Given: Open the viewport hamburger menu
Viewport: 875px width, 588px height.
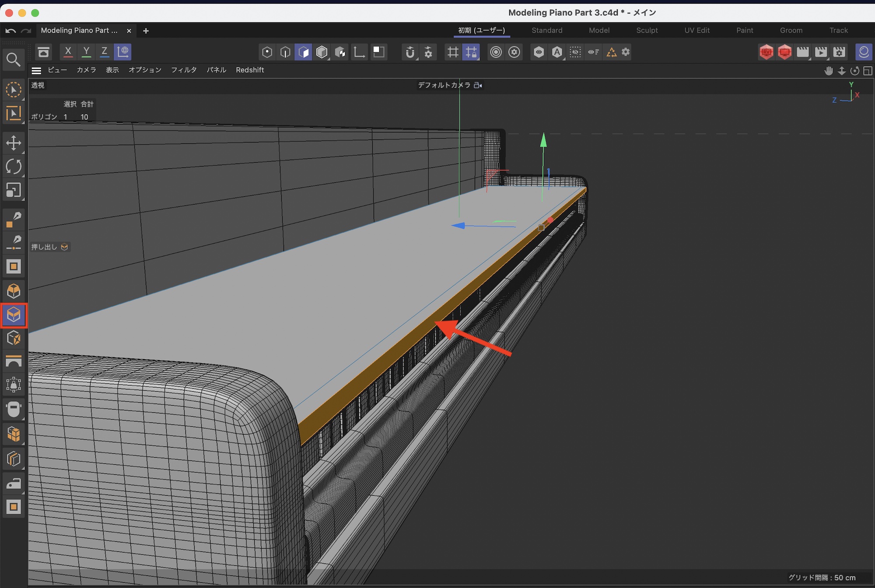Looking at the screenshot, I should pyautogui.click(x=36, y=70).
